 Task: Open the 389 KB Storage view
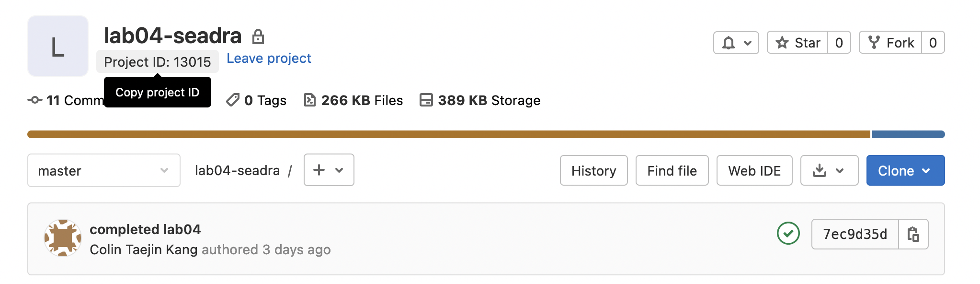tap(480, 100)
